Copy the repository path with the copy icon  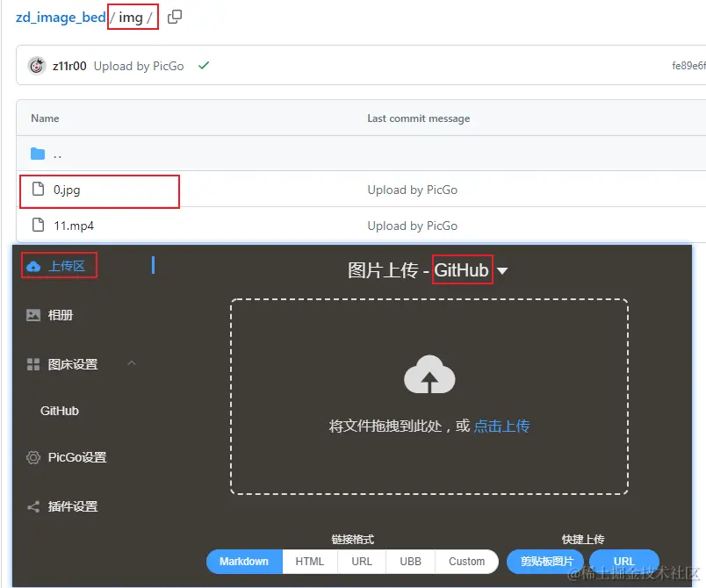(175, 17)
